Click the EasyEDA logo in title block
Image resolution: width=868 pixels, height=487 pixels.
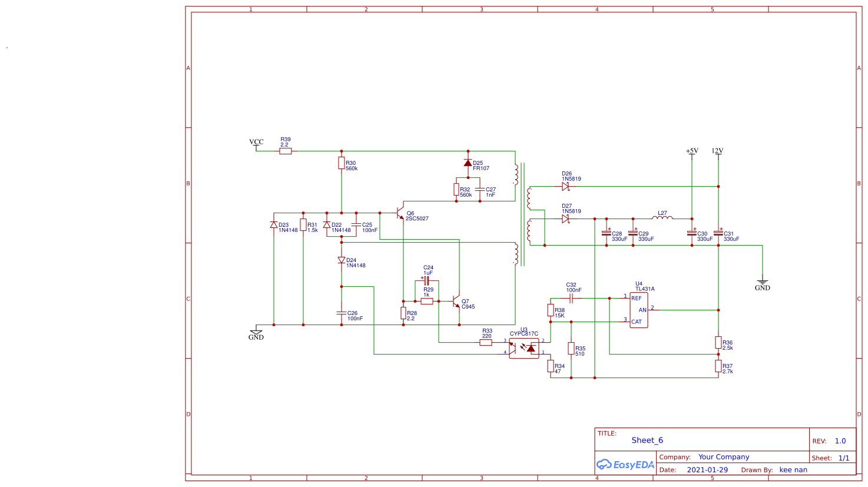(624, 465)
